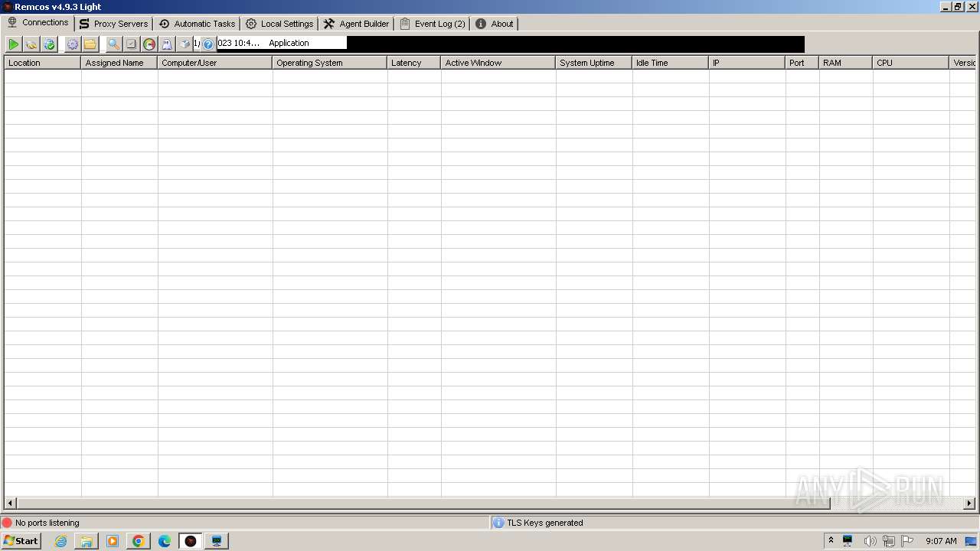Open the Event Log (2) tab
The width and height of the screenshot is (980, 551).
(x=433, y=24)
